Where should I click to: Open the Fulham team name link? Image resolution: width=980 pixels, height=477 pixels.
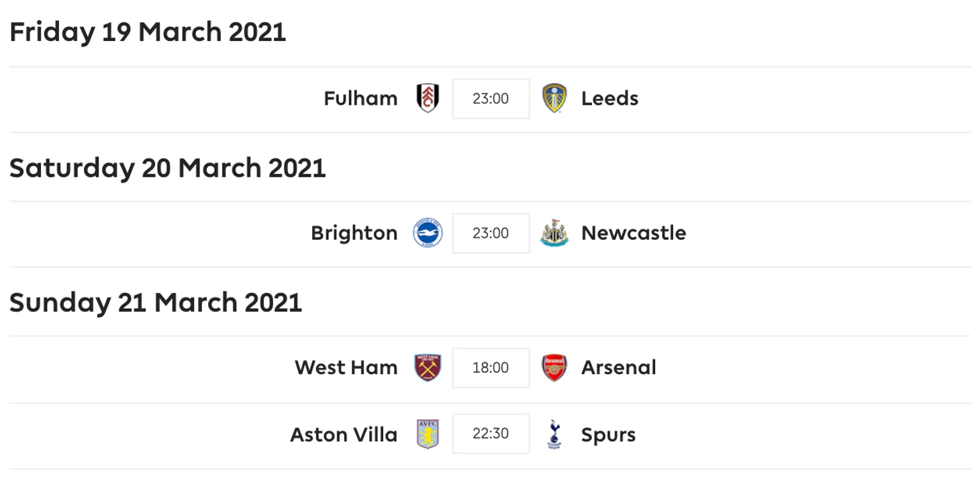(360, 99)
